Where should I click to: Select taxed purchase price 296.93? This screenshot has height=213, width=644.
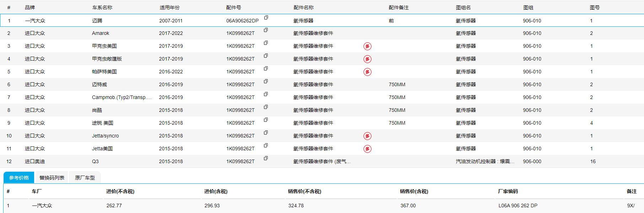(212, 206)
